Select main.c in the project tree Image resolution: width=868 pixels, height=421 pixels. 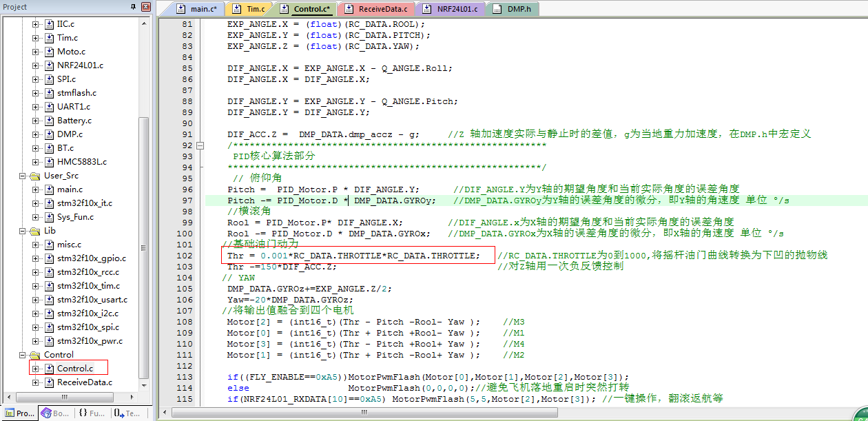coord(70,189)
